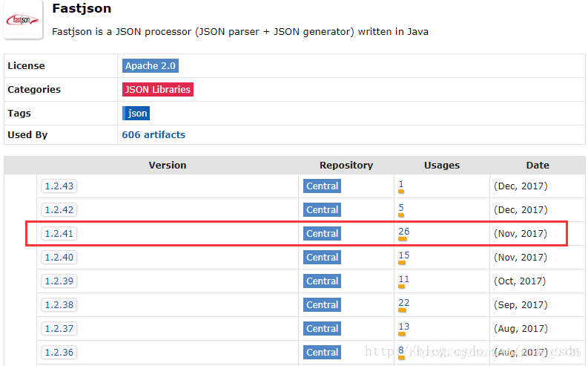Open version 1.2.39
The width and height of the screenshot is (588, 366).
tap(59, 281)
